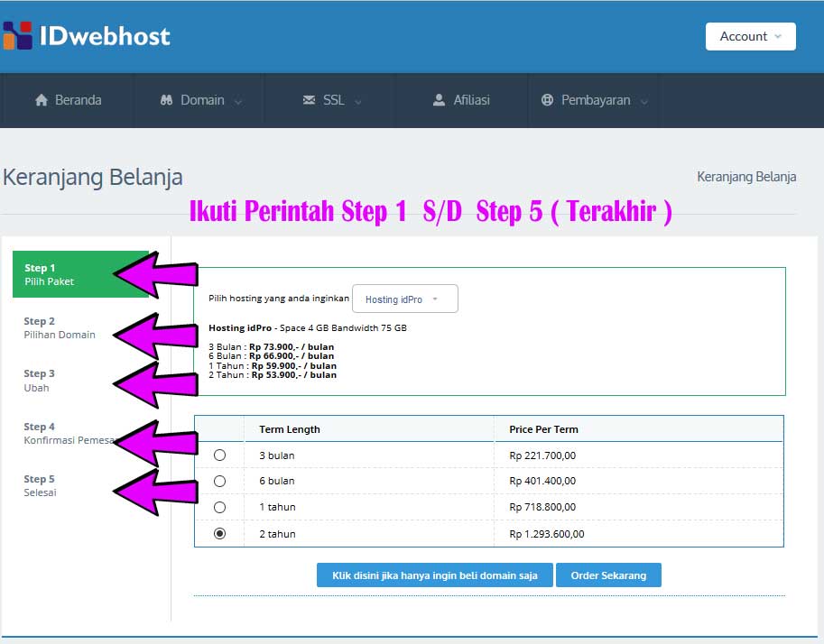The height and width of the screenshot is (644, 824).
Task: Click the price Rp 221.700,00
Action: pyautogui.click(x=542, y=455)
